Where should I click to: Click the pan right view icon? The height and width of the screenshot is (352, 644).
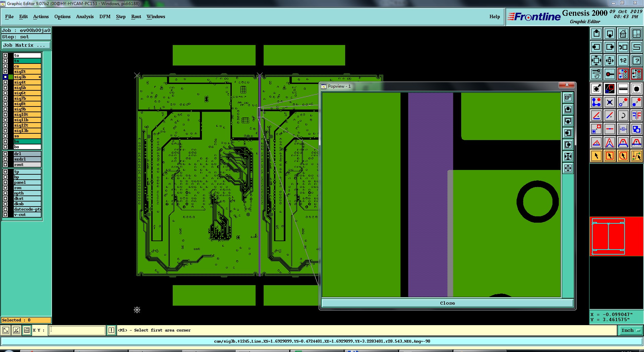point(610,47)
